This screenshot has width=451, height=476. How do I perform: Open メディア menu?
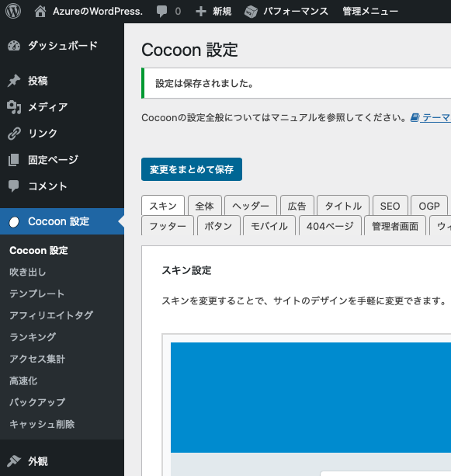(47, 107)
